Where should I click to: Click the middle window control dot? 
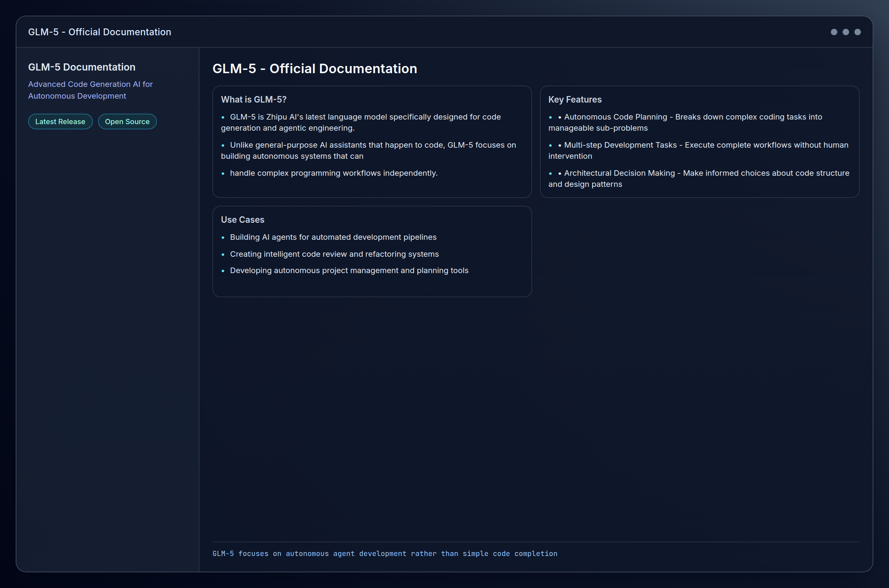coord(846,32)
